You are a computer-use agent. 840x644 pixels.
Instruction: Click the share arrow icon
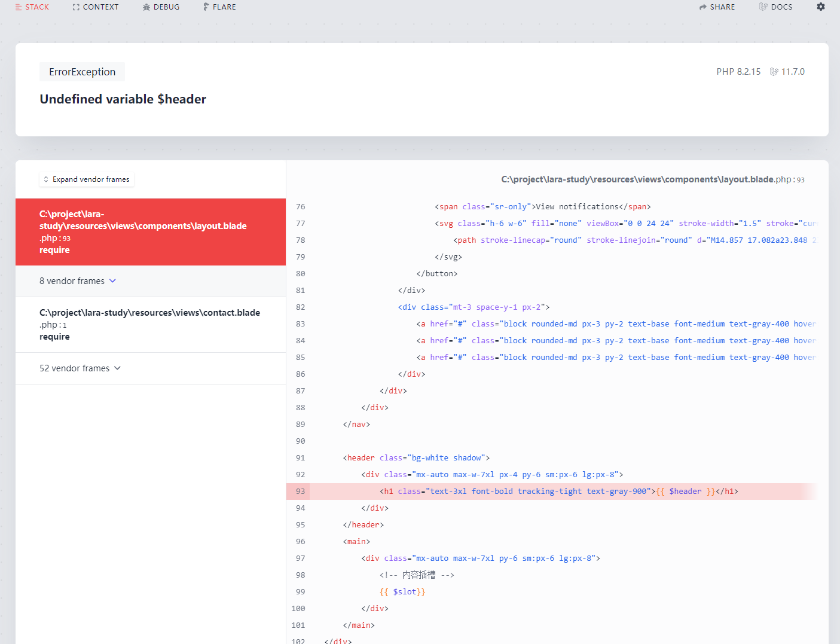703,7
